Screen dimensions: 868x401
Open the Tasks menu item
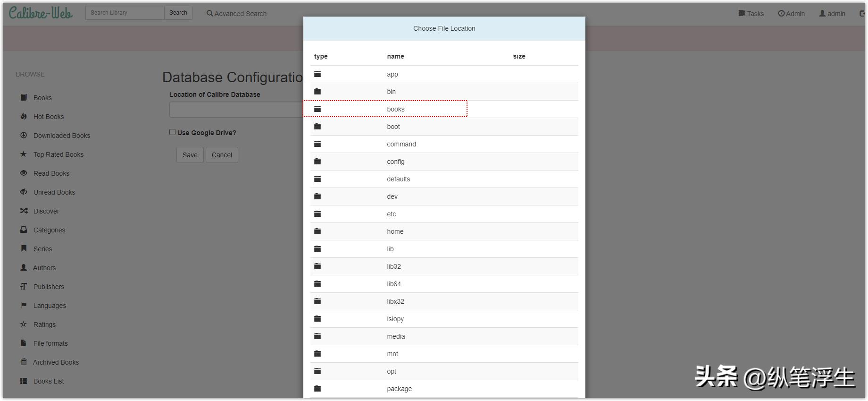pos(751,14)
